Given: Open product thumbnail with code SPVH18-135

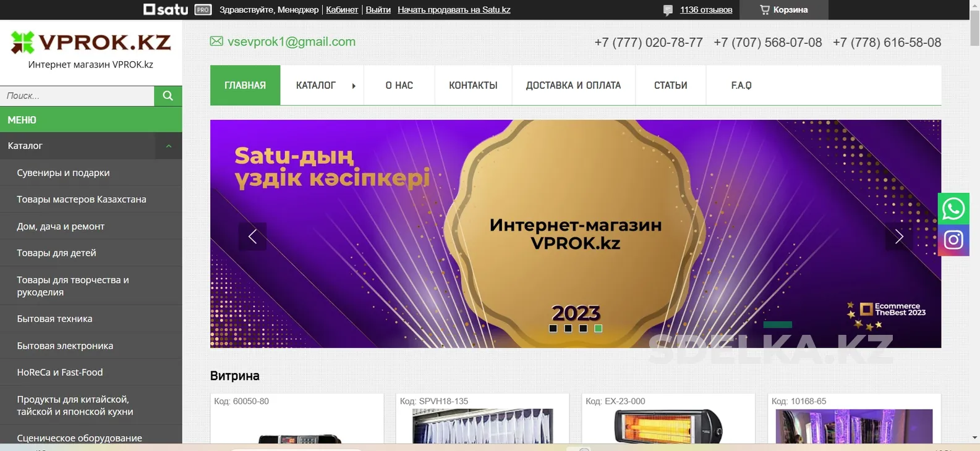Looking at the screenshot, I should [483, 426].
